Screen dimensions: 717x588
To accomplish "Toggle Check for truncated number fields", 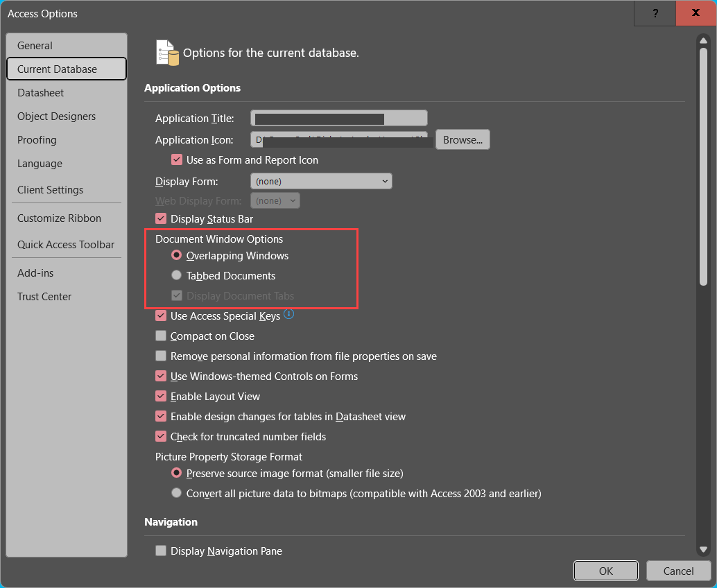I will 161,436.
